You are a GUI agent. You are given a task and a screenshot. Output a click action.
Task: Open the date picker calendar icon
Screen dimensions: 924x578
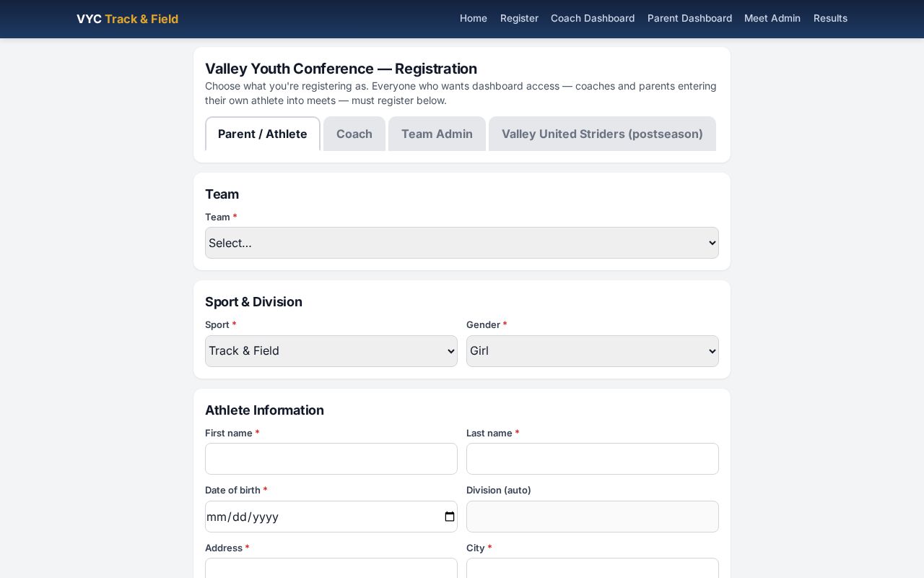(x=450, y=517)
